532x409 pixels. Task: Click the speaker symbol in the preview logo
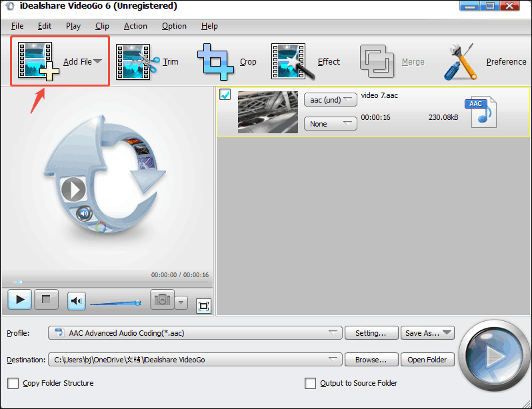(x=84, y=214)
